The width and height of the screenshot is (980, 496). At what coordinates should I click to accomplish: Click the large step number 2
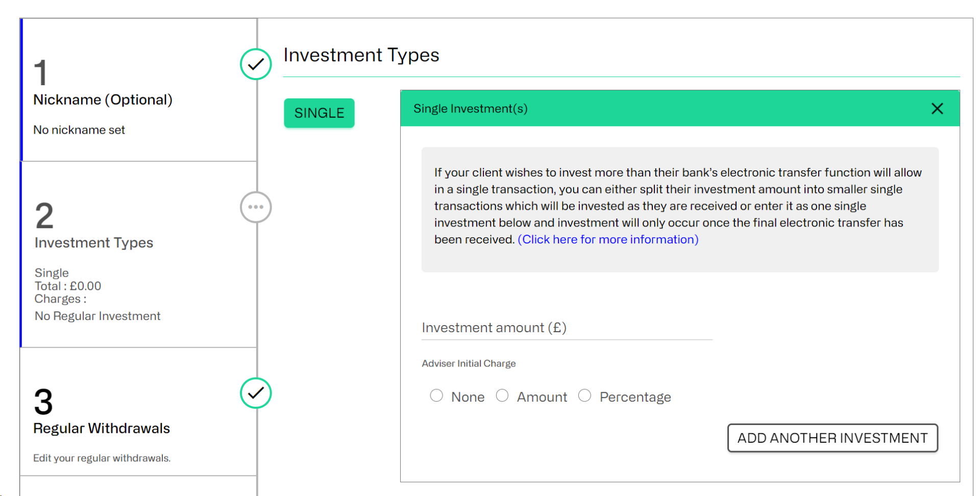44,216
